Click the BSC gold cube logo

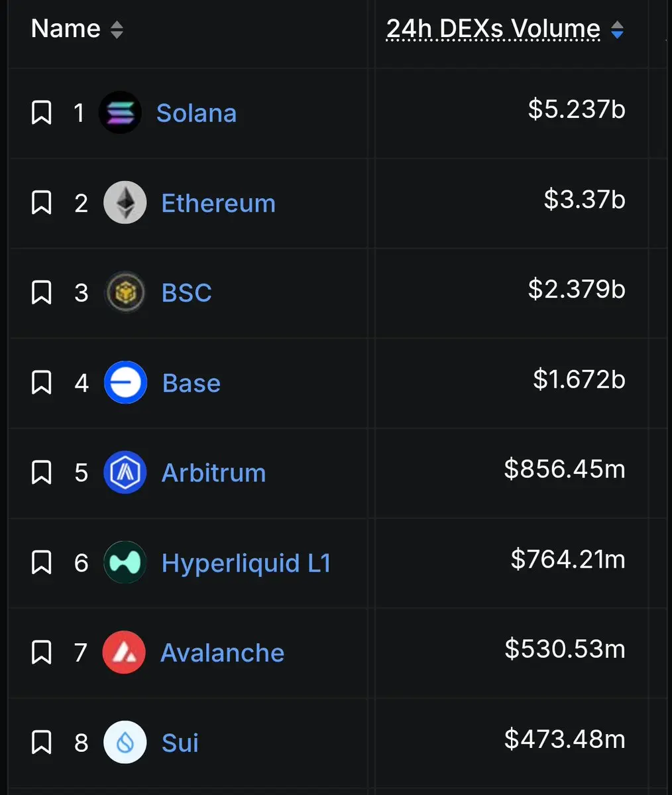tap(125, 292)
